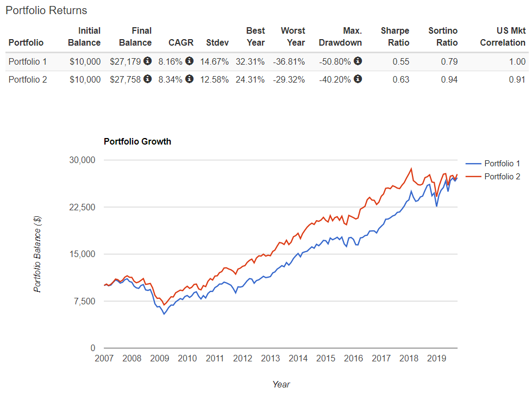Viewport: 532px width, 394px height.
Task: Click info icon next to -50.80% drawdown
Action: coord(358,61)
